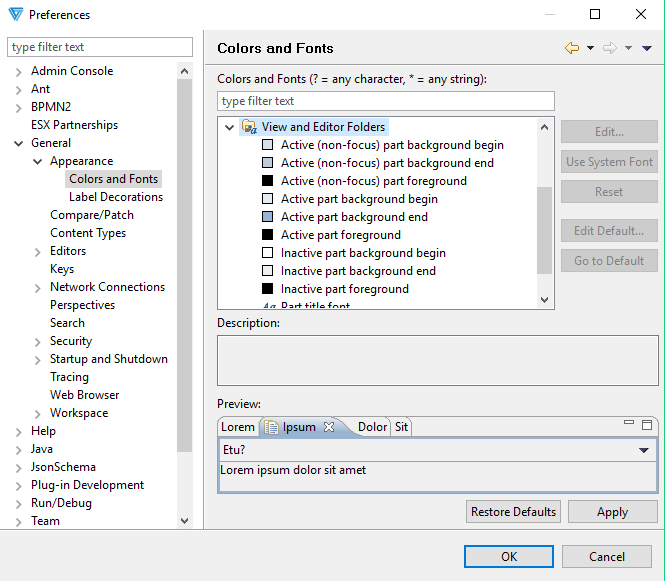Open the Etu? dropdown menu in preview
This screenshot has height=581, width=665.
pos(644,451)
